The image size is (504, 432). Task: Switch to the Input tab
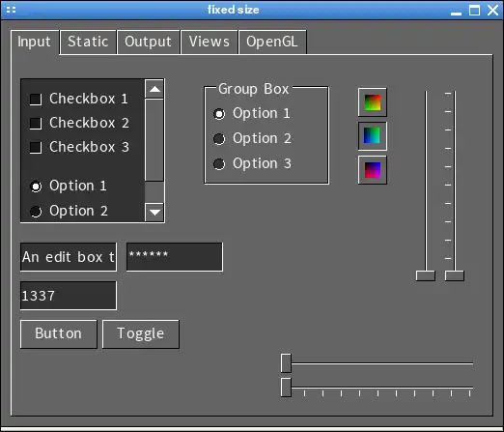click(34, 42)
